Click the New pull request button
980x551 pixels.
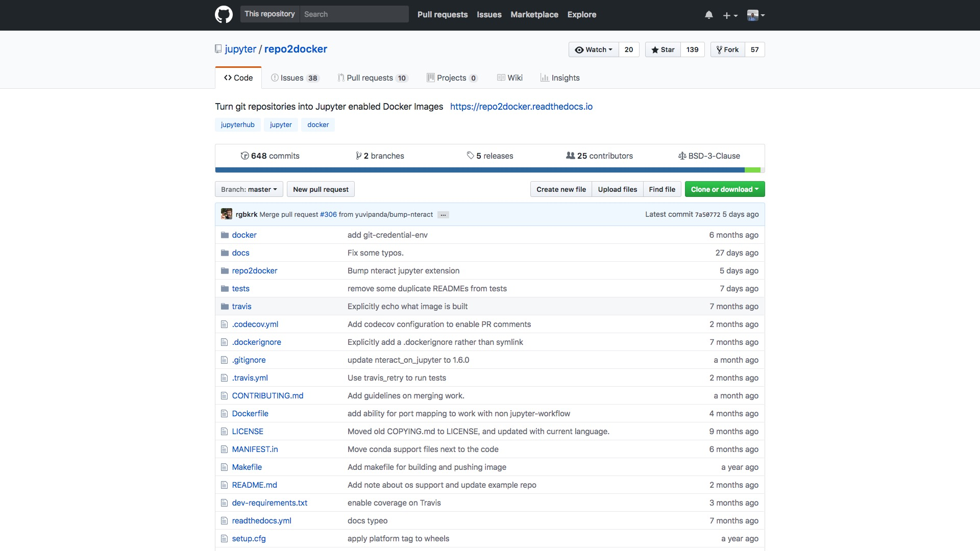(321, 189)
